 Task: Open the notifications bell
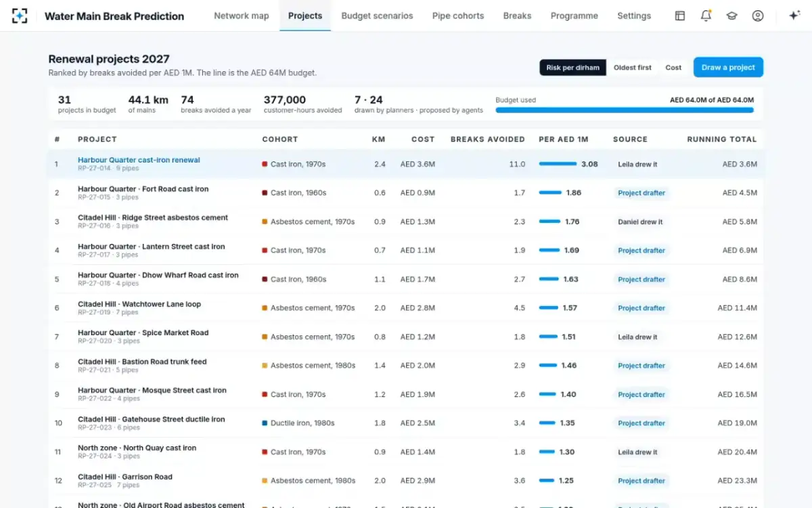tap(706, 16)
